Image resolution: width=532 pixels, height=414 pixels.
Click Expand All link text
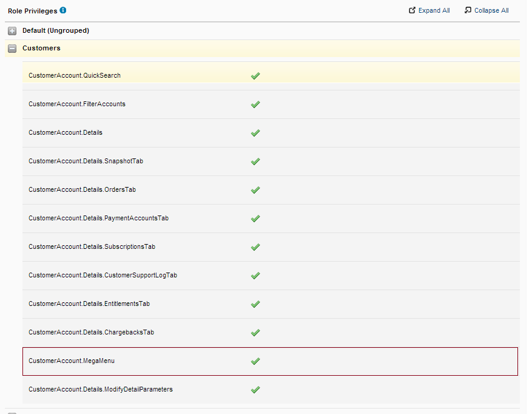[434, 10]
